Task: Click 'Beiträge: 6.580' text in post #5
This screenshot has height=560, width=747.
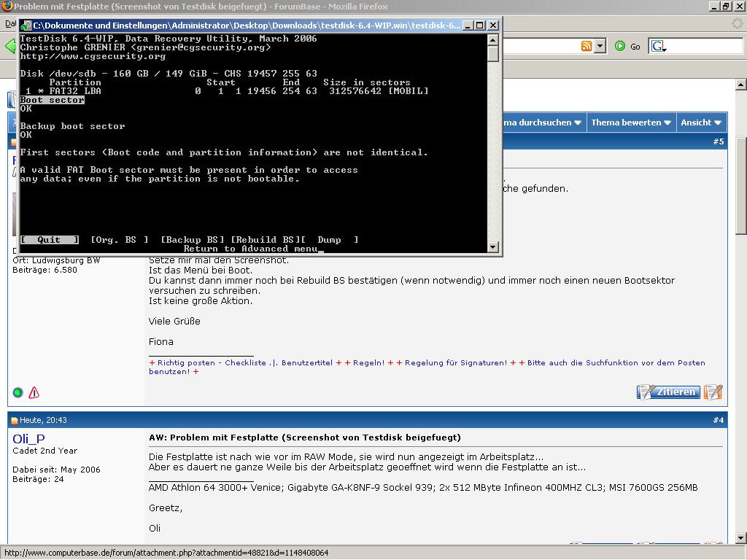Action: tap(44, 270)
